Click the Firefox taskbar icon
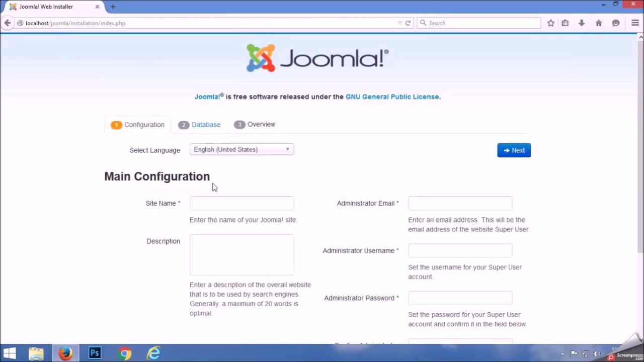The height and width of the screenshot is (362, 644). [65, 353]
